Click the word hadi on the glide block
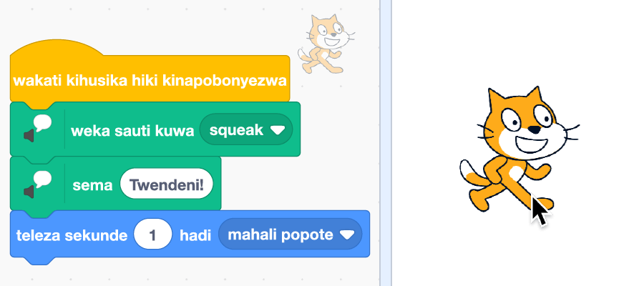 (195, 235)
